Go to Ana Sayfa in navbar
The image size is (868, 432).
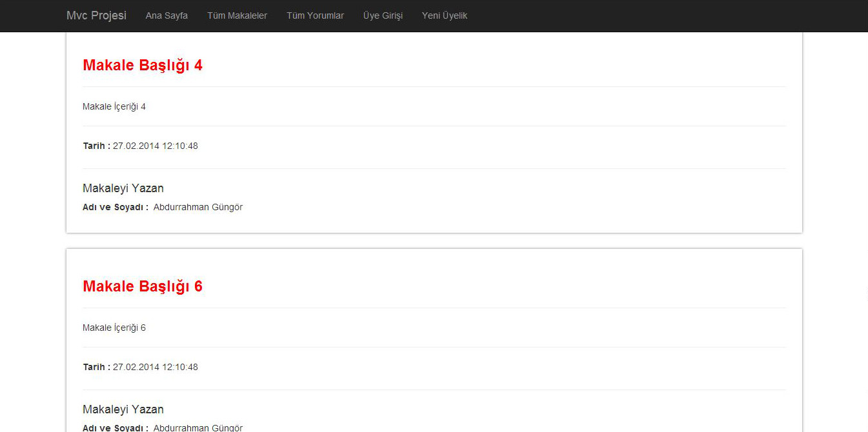167,15
